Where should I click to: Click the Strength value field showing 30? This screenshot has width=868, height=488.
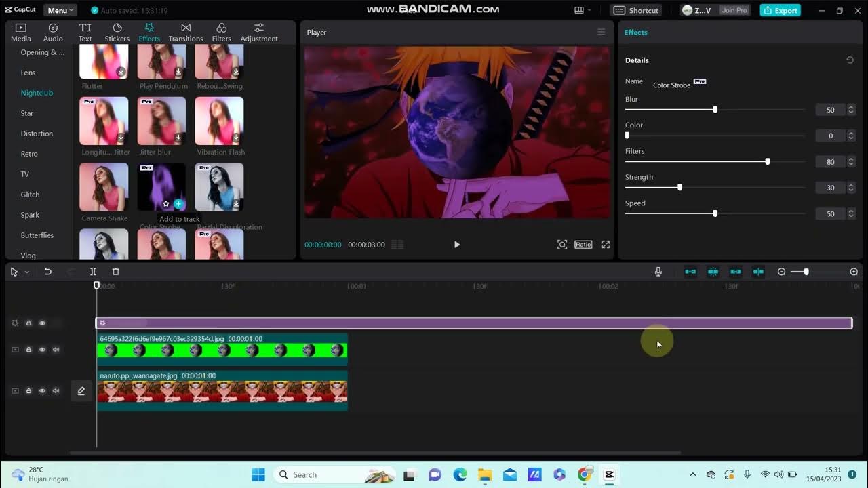[x=831, y=188]
